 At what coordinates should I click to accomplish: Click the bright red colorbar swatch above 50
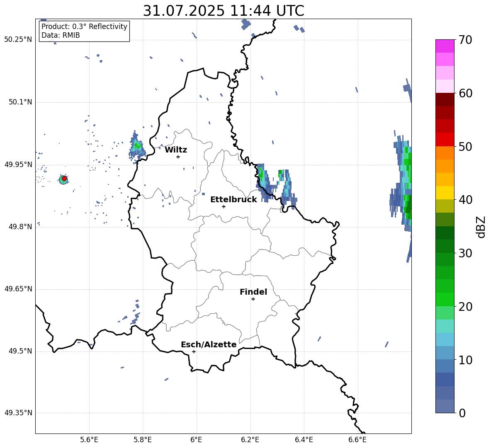pyautogui.click(x=445, y=140)
